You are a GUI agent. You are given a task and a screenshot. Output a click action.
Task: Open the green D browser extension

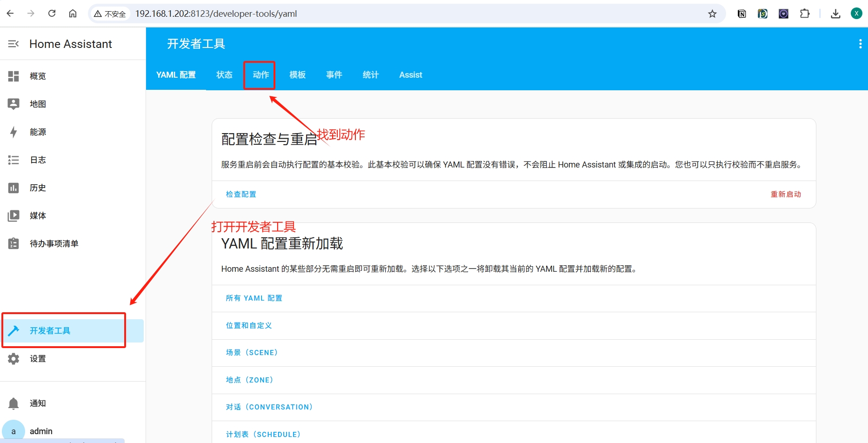coord(762,14)
